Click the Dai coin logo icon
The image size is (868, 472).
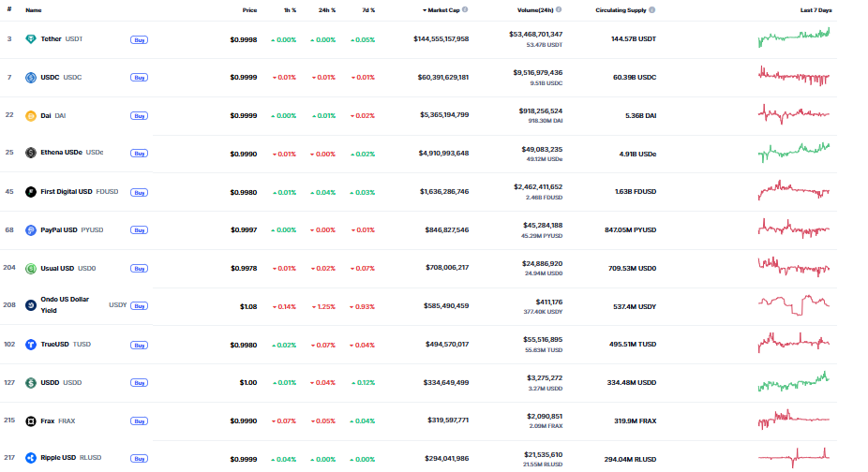pyautogui.click(x=31, y=115)
